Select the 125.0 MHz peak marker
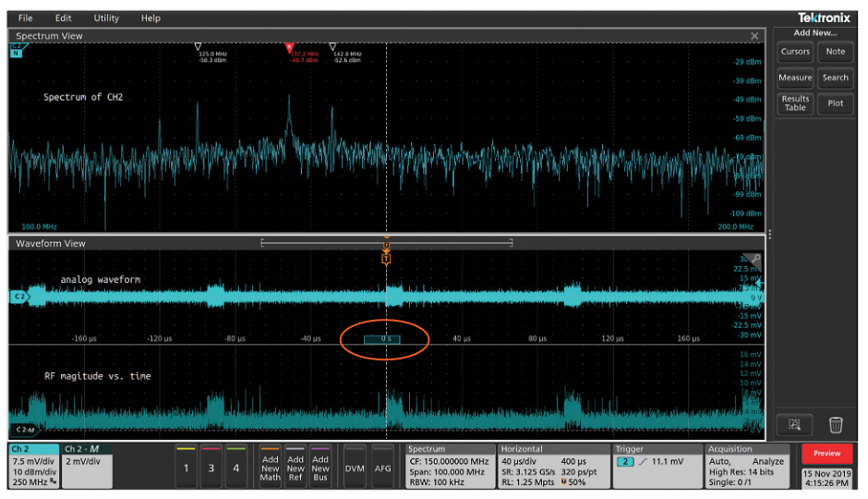The width and height of the screenshot is (868, 499). [198, 47]
